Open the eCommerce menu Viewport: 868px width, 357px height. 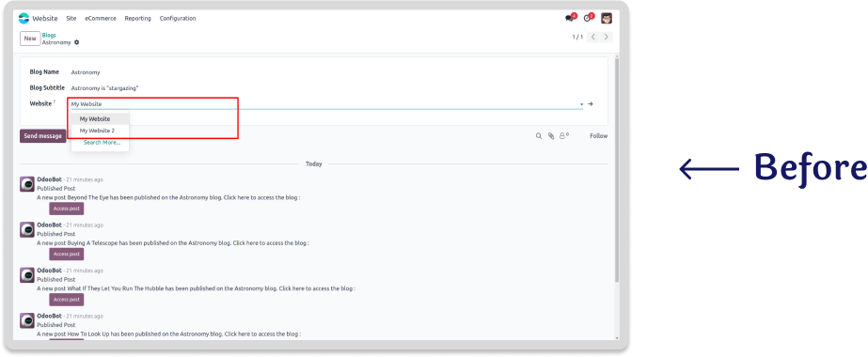pos(101,18)
